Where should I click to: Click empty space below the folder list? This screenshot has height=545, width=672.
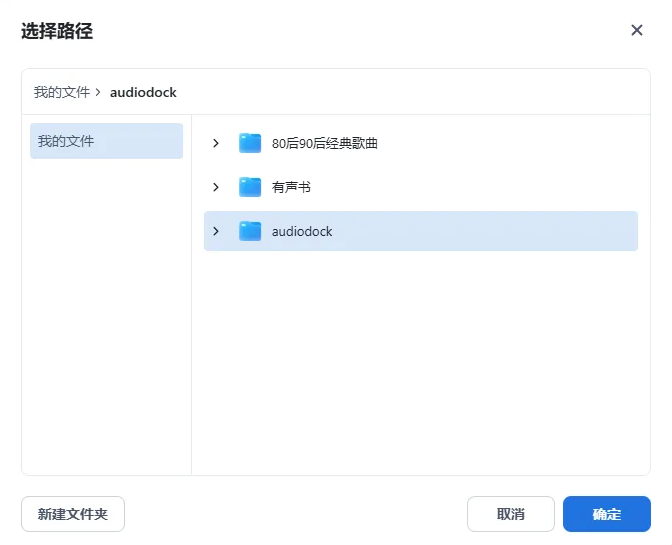point(420,370)
